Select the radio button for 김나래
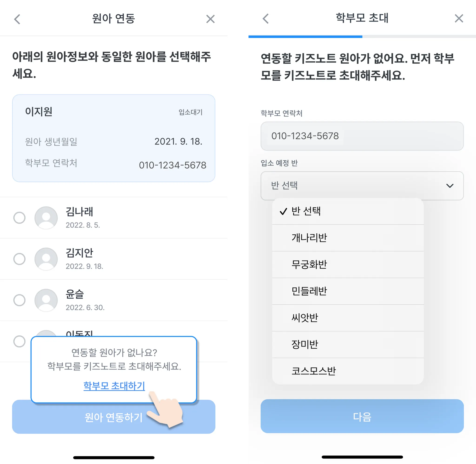Image resolution: width=476 pixels, height=464 pixels. 19,218
